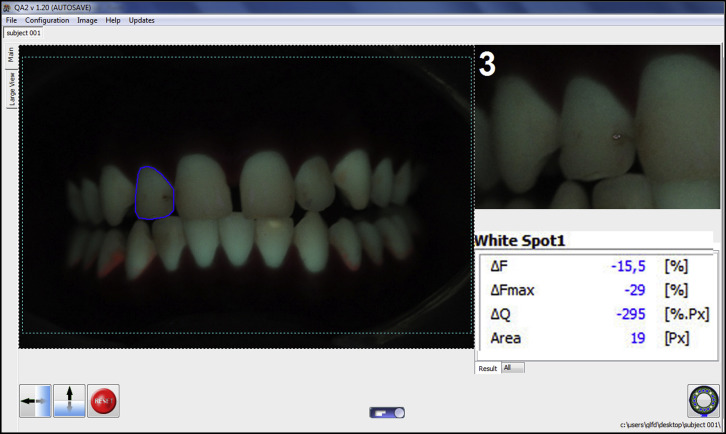
Task: Click the zoomed tooth preview image
Action: click(600, 126)
